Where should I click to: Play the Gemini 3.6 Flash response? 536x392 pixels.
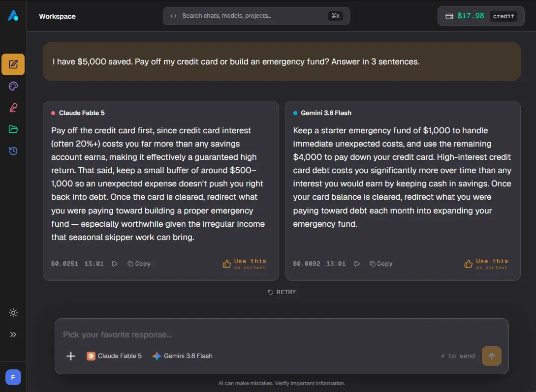[x=357, y=264]
